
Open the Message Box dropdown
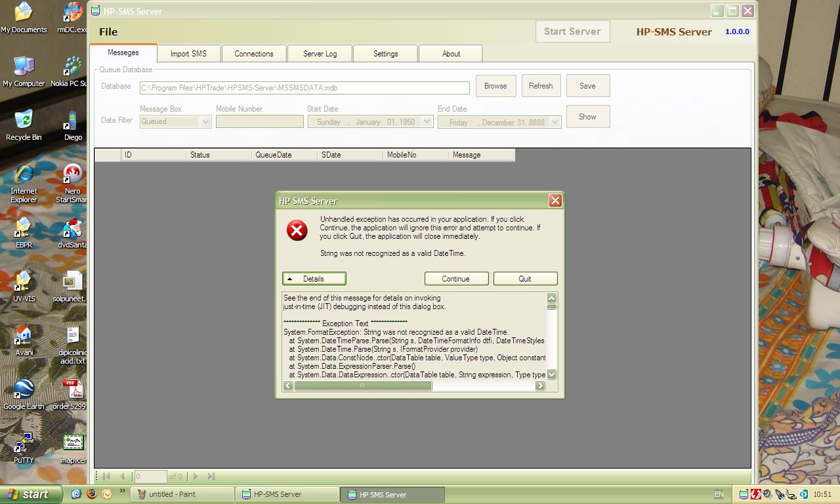pos(205,121)
